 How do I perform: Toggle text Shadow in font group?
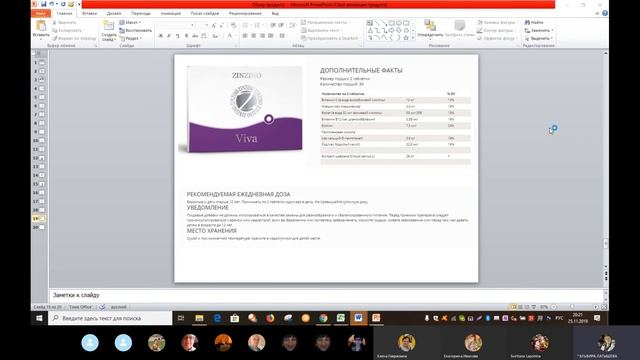187,36
